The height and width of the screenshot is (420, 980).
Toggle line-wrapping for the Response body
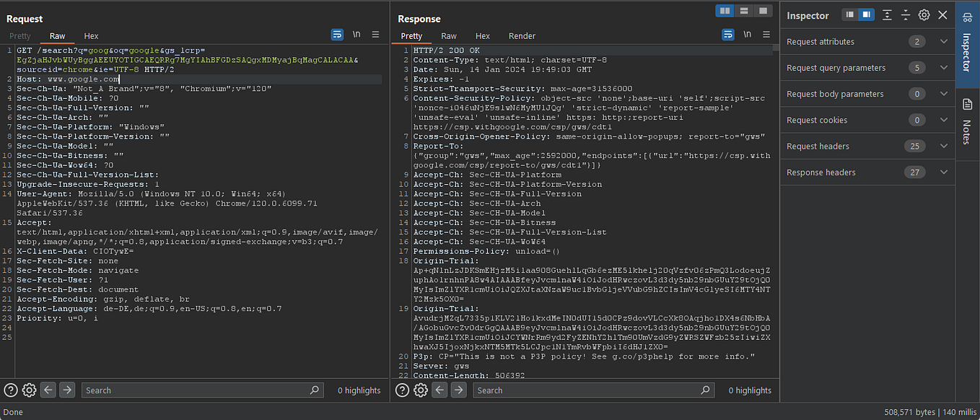[727, 34]
